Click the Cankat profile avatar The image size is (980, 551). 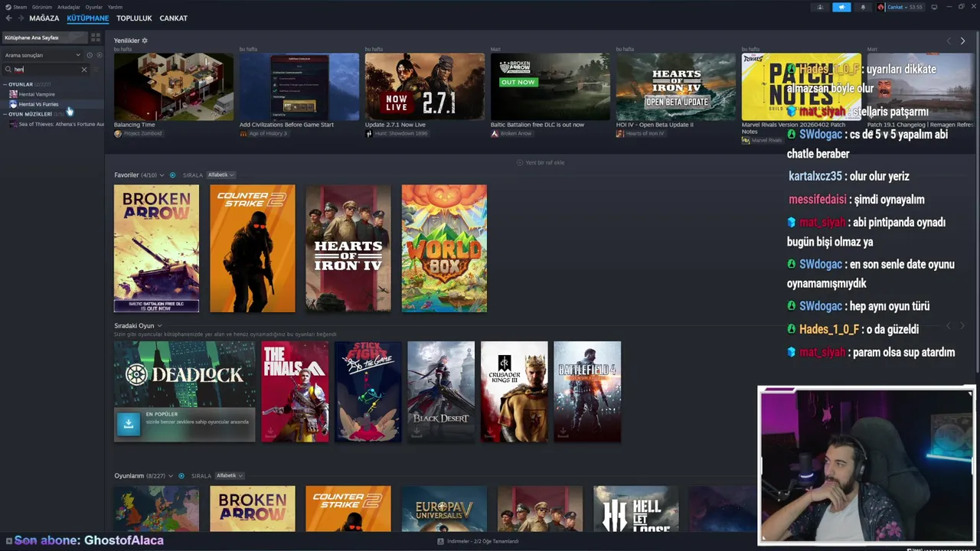click(881, 7)
